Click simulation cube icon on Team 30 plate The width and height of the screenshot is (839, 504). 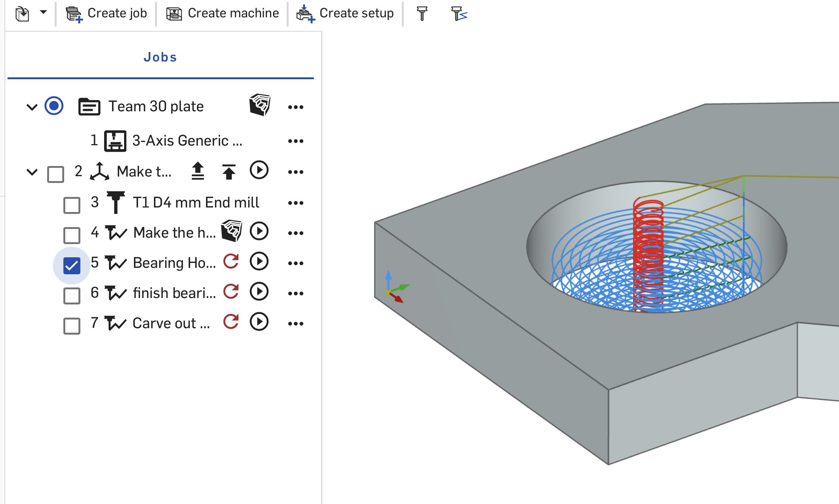(260, 105)
